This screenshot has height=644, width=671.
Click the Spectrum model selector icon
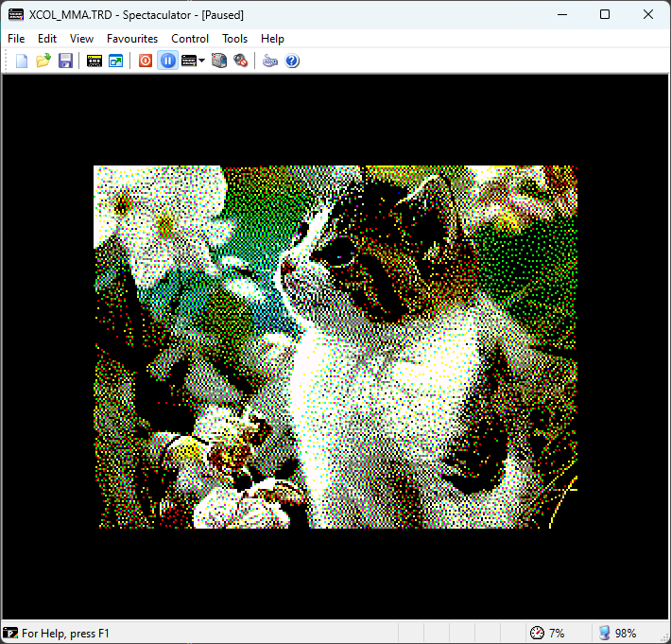(x=189, y=61)
